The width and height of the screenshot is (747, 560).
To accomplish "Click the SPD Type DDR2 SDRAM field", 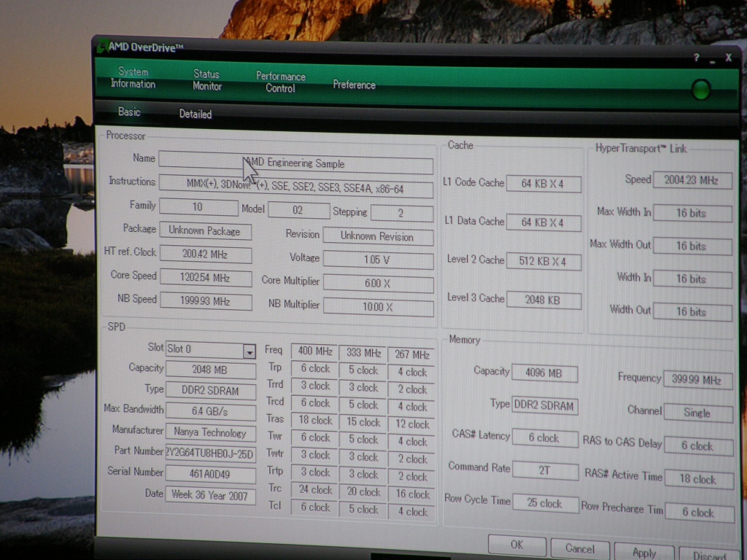I will pos(210,391).
